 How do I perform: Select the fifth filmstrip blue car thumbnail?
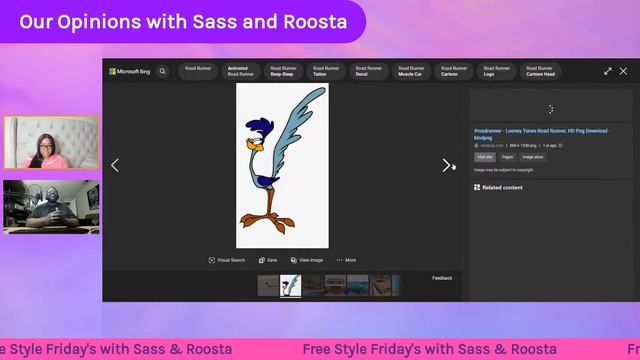[x=358, y=285]
